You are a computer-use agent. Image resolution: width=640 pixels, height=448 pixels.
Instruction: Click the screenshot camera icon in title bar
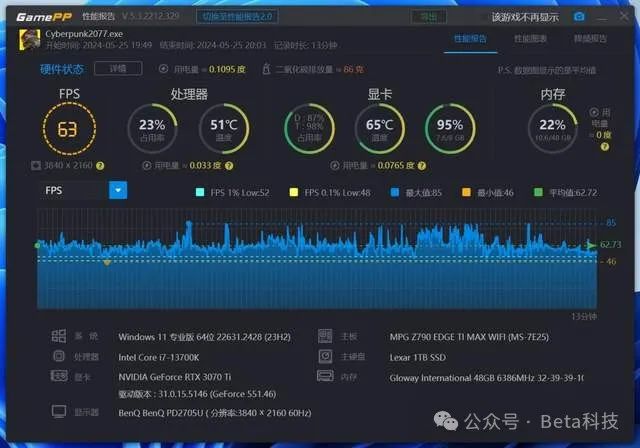tap(579, 16)
